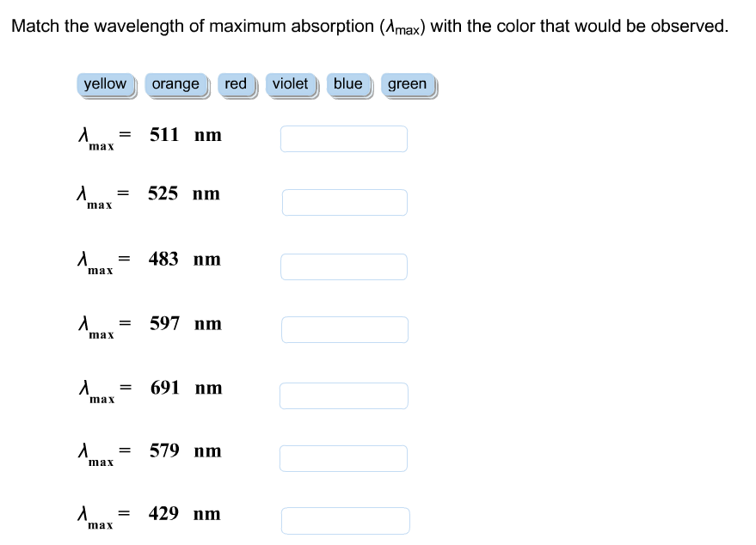Screen dimensions: 756x545
Task: Click the answer field for 511 nm
Action: pyautogui.click(x=343, y=138)
